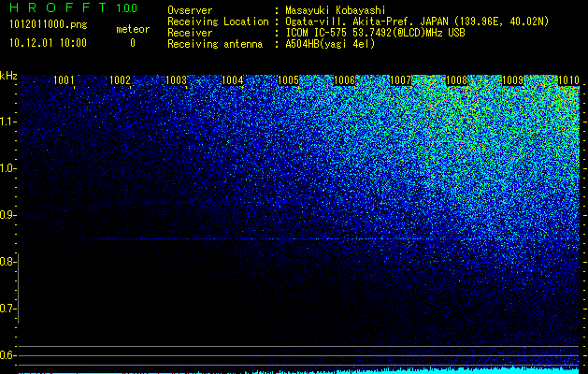Click the A504HB(yagi 4el) antenna text

(330, 44)
